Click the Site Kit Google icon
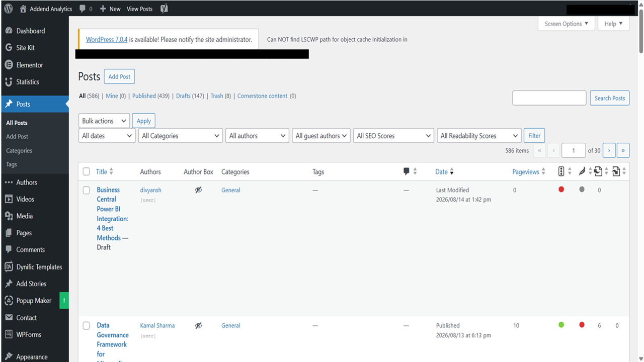 pyautogui.click(x=9, y=48)
